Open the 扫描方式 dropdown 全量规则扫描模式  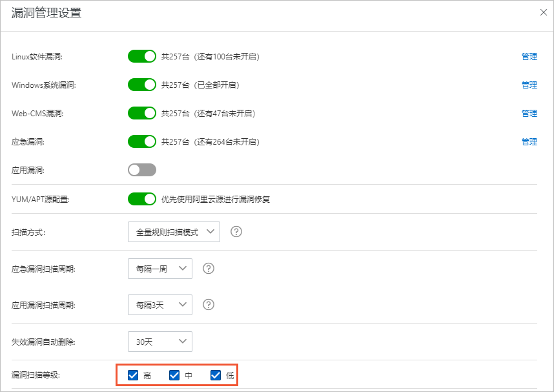pyautogui.click(x=174, y=232)
